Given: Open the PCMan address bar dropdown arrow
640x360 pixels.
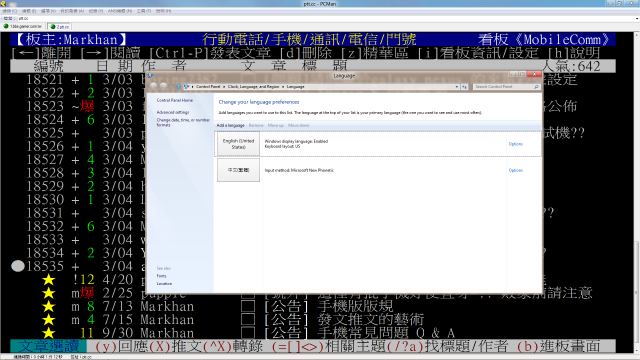Looking at the screenshot, I should (637, 18).
